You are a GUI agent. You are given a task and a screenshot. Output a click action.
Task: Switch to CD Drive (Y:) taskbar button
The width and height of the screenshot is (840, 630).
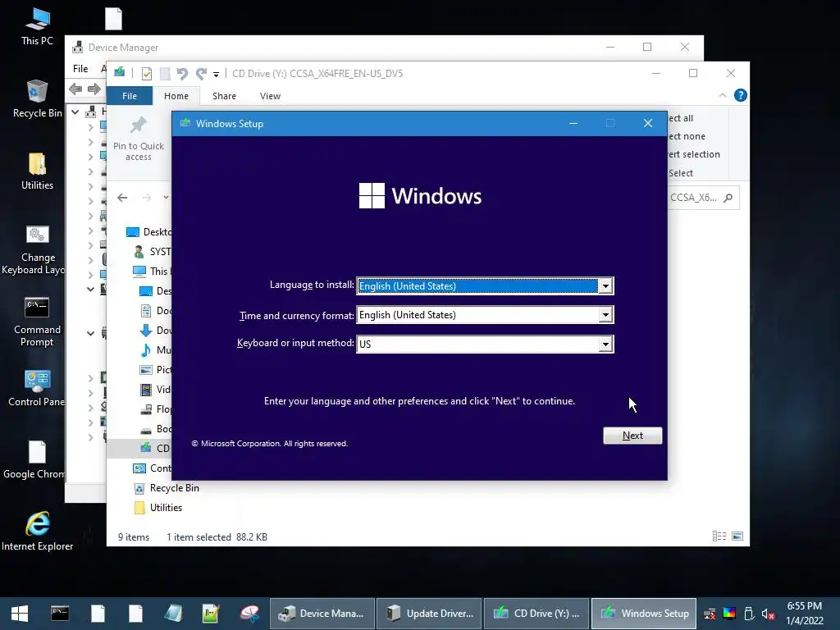click(x=536, y=614)
